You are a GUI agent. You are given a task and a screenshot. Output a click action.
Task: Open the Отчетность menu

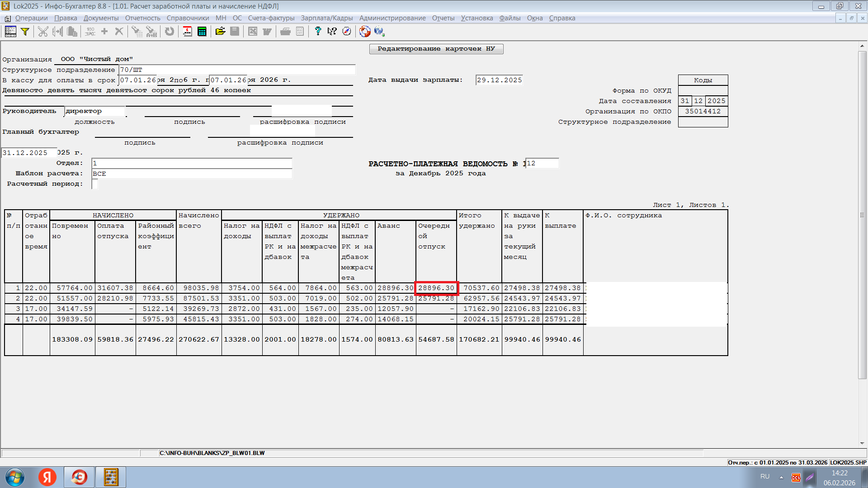pyautogui.click(x=142, y=18)
